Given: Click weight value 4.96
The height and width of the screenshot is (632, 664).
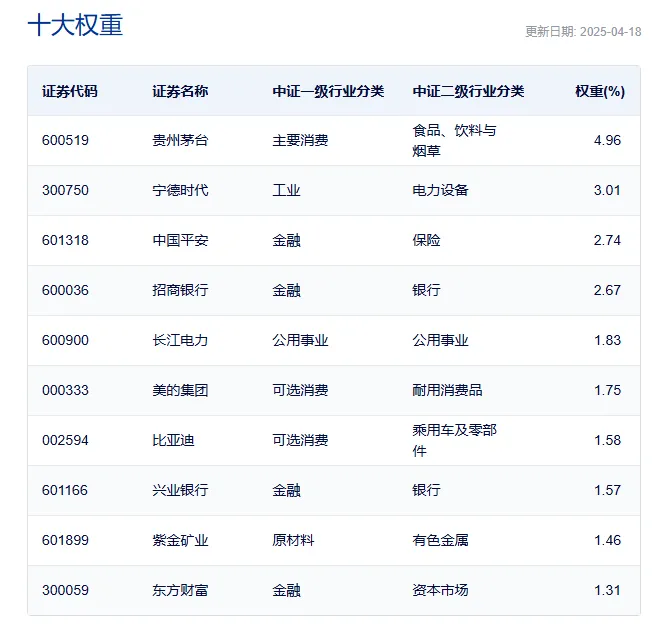Looking at the screenshot, I should tap(607, 140).
